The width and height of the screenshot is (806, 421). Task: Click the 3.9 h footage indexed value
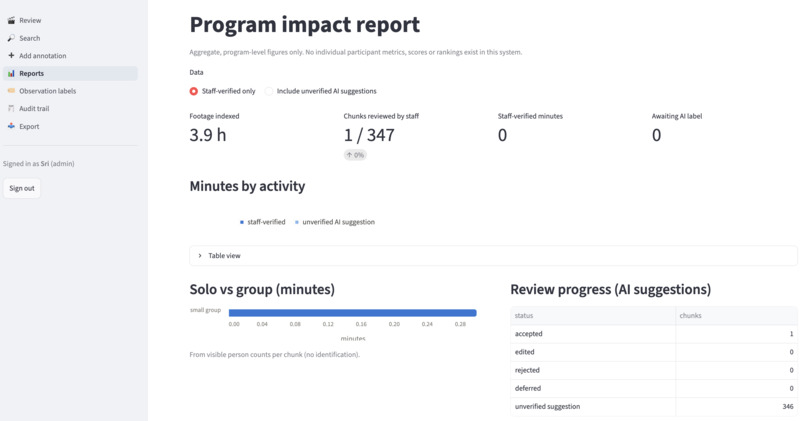[x=208, y=135]
